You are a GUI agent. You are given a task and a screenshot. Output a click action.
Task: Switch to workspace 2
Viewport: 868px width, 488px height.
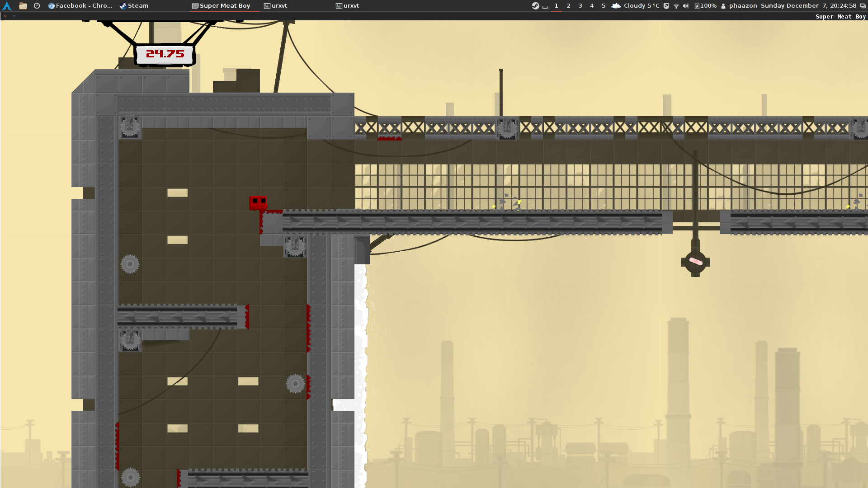568,6
